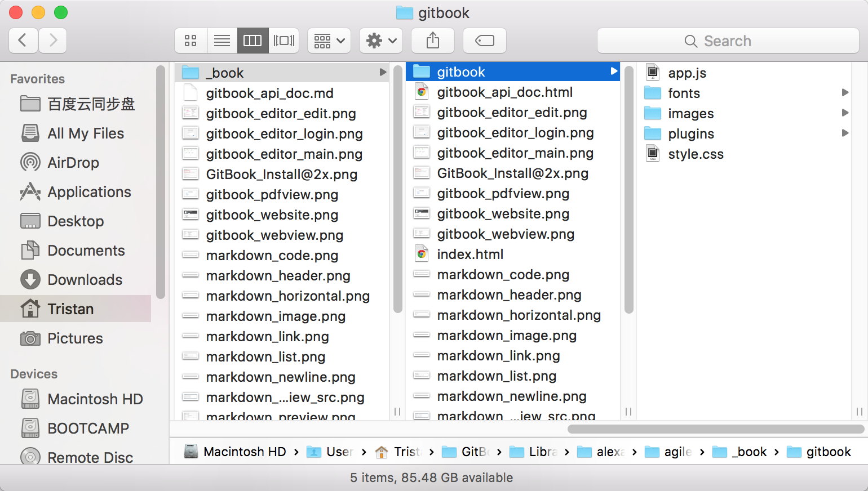This screenshot has width=868, height=491.
Task: Switch to Cover Flow view mode
Action: 284,41
